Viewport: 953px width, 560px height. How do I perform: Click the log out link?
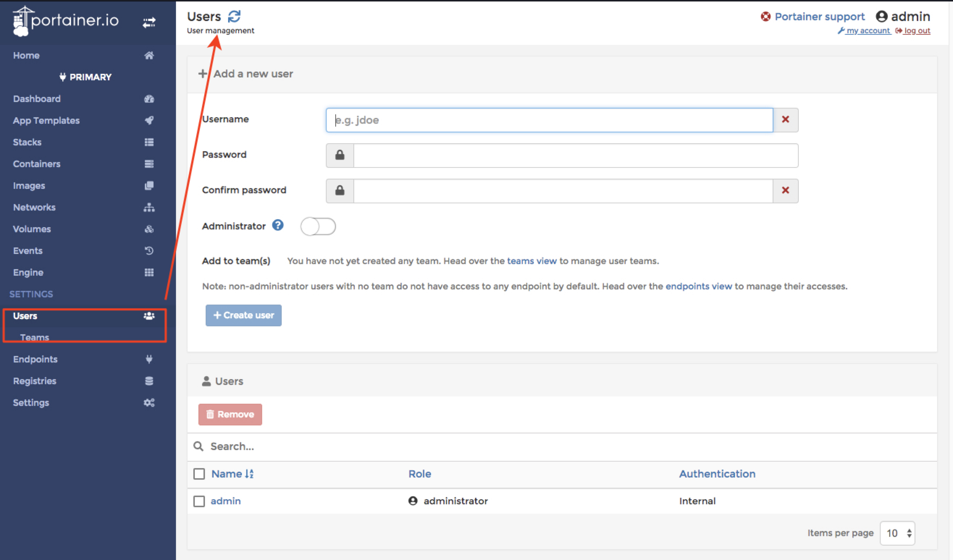(916, 31)
